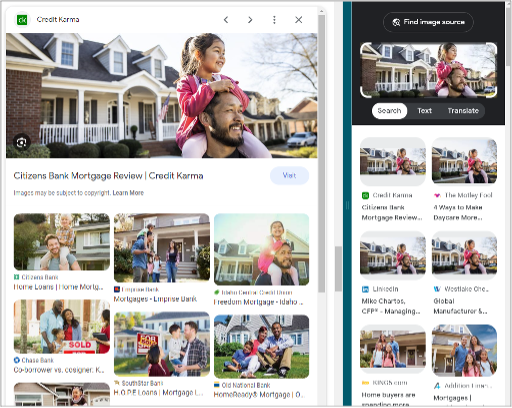Open the Chase Bank SOLD sign image

[62, 326]
